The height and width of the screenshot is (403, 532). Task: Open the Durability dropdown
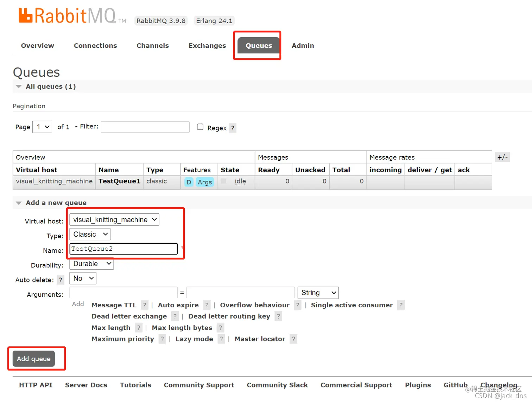coord(92,264)
